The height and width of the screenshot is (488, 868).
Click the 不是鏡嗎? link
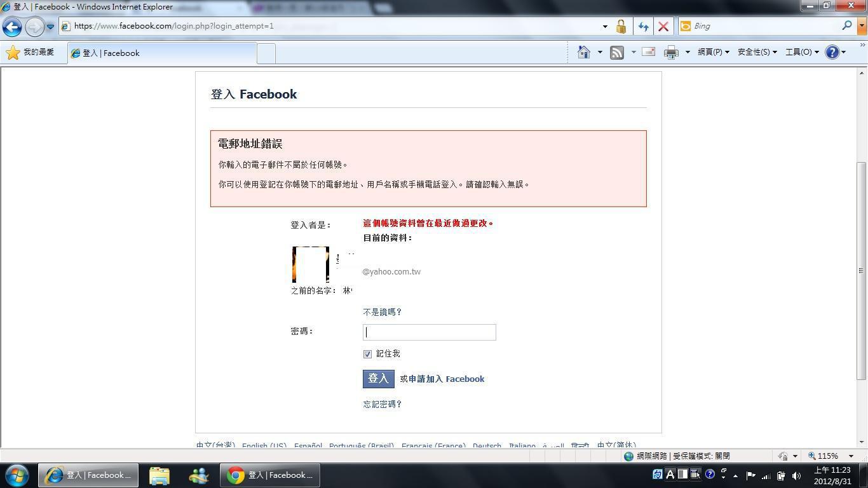coord(382,312)
